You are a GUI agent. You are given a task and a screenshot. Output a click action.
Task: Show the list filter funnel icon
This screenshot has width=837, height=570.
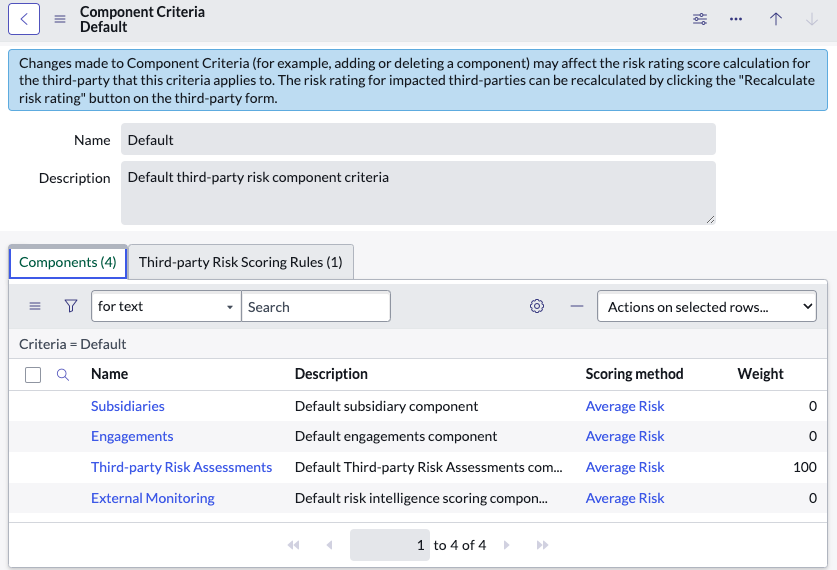tap(70, 306)
